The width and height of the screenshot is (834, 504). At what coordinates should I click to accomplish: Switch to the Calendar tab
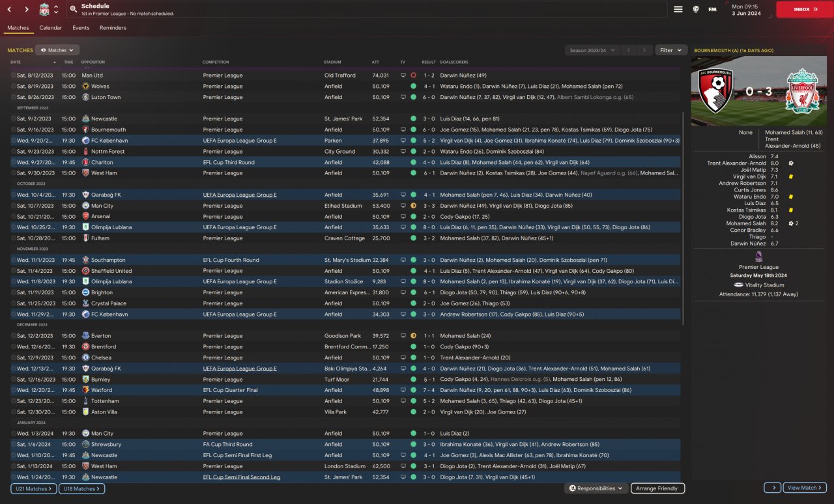51,28
